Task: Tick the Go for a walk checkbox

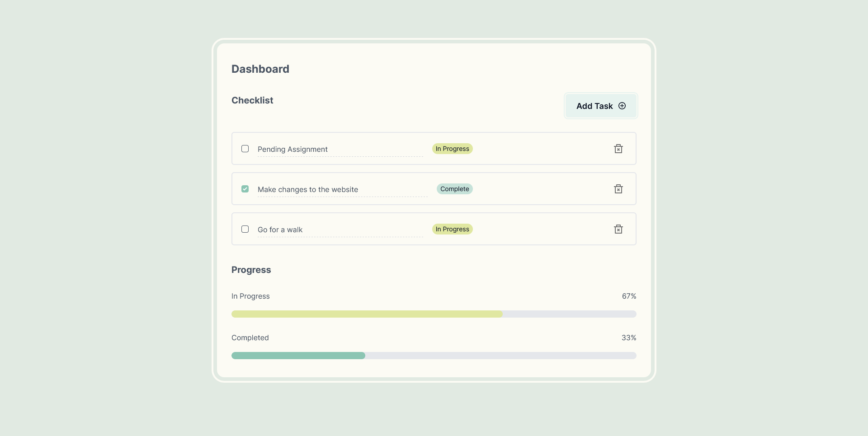Action: tap(245, 229)
